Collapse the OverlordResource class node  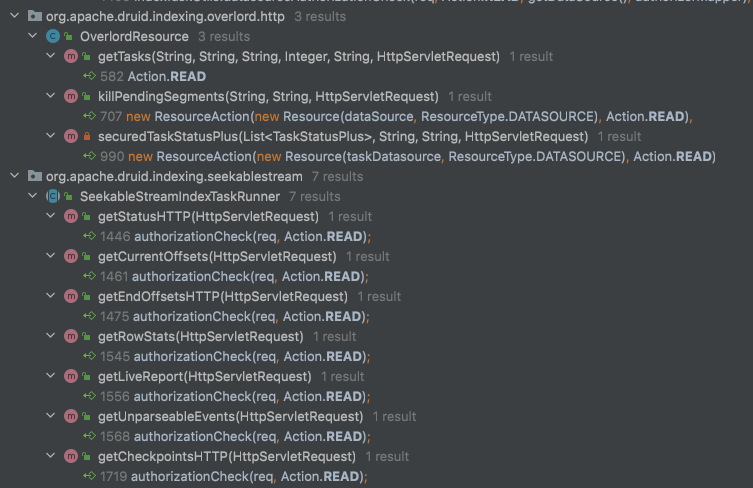point(33,36)
